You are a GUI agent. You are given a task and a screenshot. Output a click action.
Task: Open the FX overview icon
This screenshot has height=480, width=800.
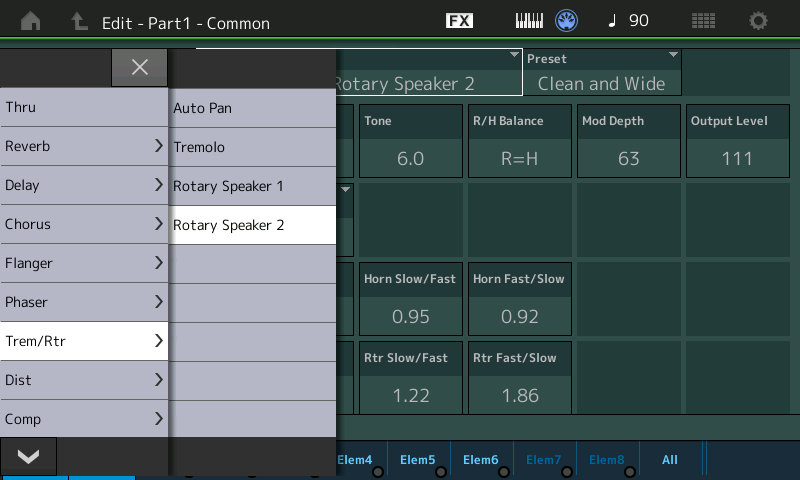pyautogui.click(x=459, y=21)
